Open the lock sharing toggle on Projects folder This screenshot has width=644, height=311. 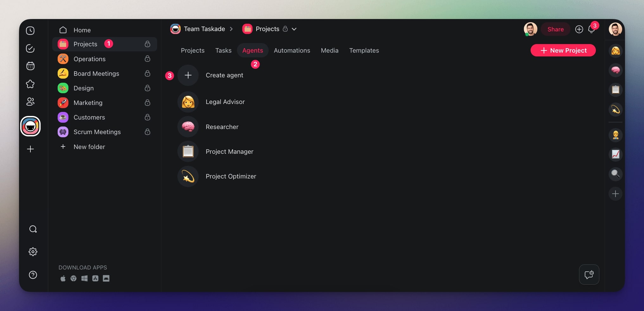(x=147, y=44)
